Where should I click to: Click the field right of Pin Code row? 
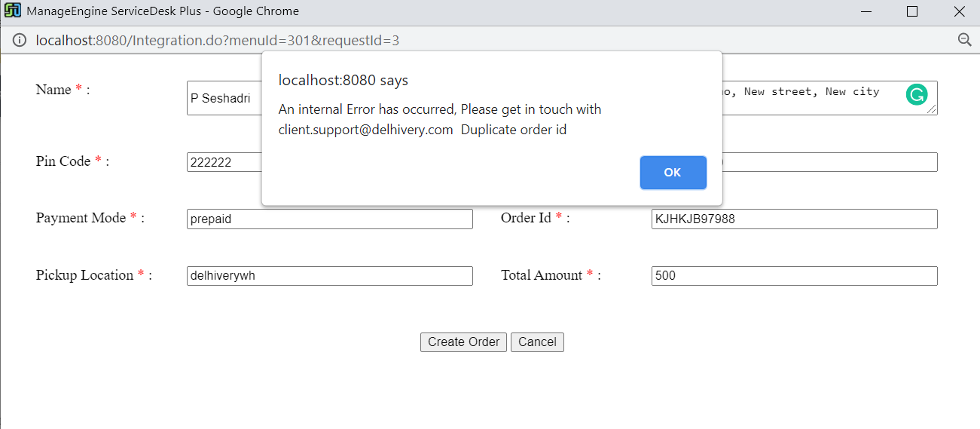click(829, 162)
